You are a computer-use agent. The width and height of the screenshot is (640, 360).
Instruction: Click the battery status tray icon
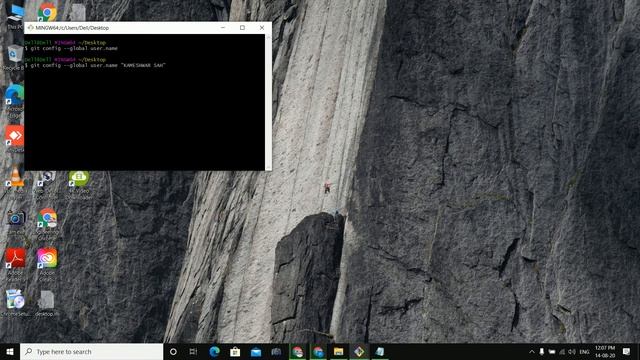(552, 351)
